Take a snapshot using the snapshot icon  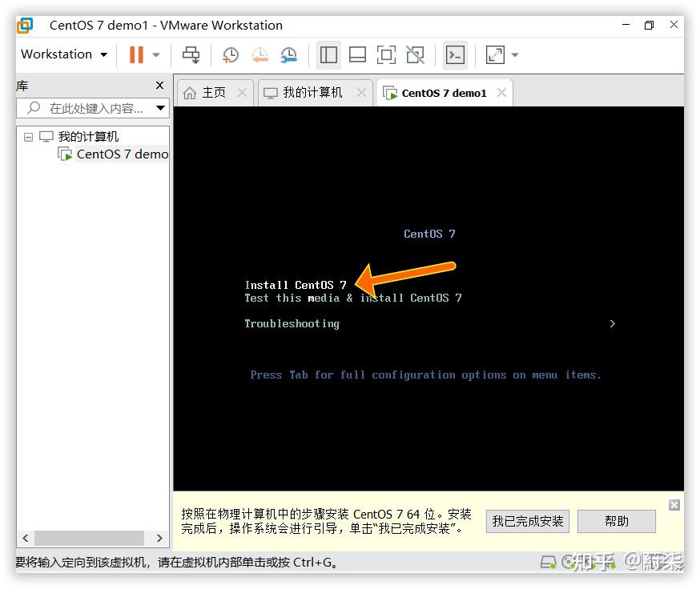coord(231,54)
